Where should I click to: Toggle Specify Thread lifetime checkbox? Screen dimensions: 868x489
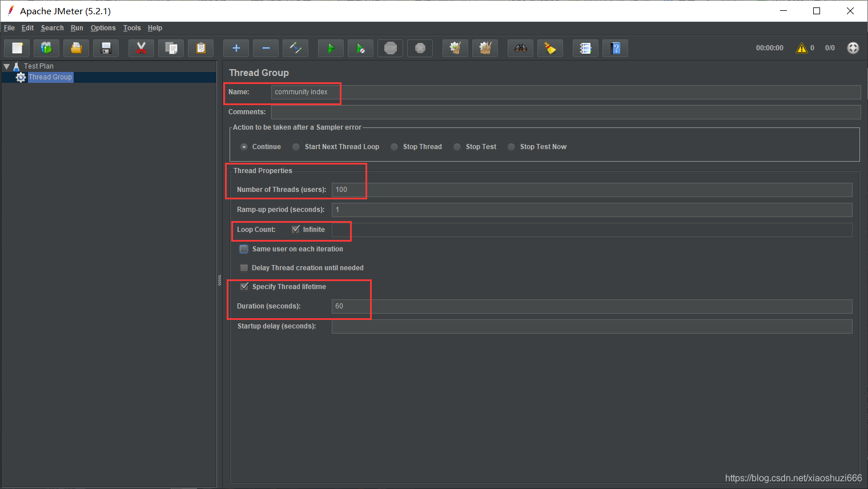pos(244,287)
